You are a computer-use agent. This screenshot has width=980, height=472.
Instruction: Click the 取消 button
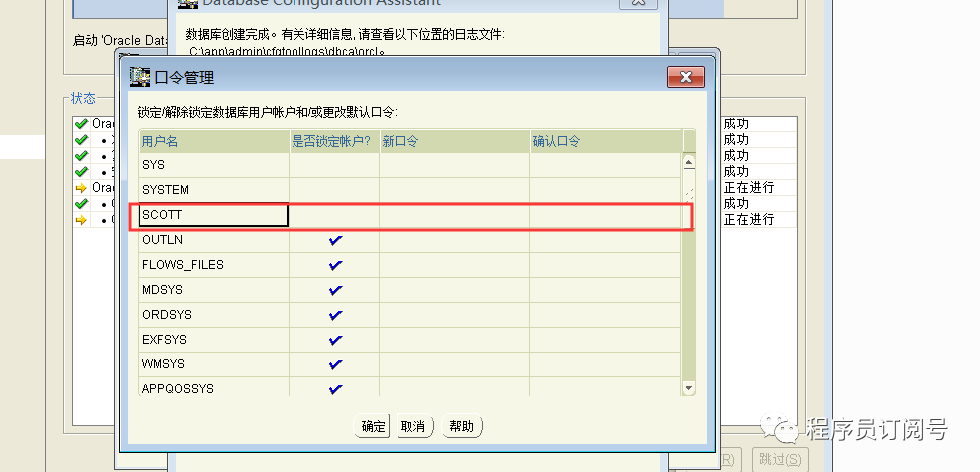click(413, 426)
